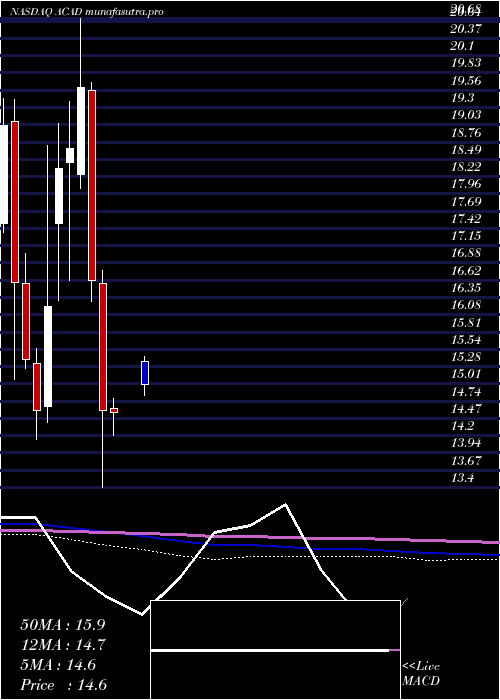This screenshot has height=700, width=500.
Task: Pick the 19.3 price axis label
Action: [463, 98]
